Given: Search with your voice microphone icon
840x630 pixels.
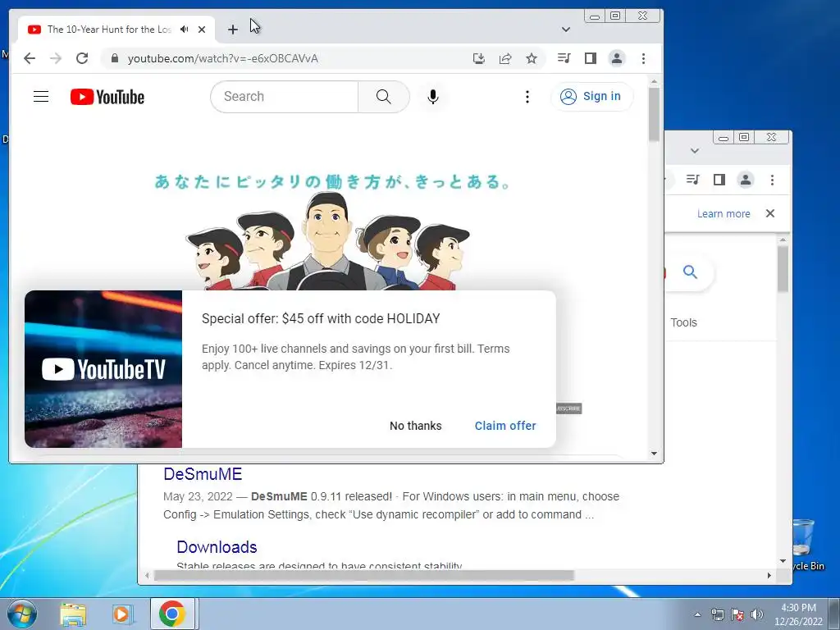Looking at the screenshot, I should [433, 97].
